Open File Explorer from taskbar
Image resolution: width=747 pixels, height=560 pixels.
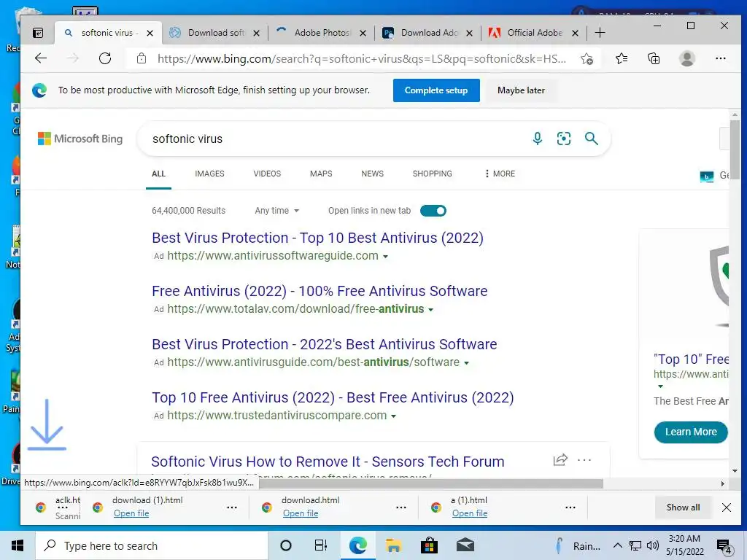(x=393, y=545)
